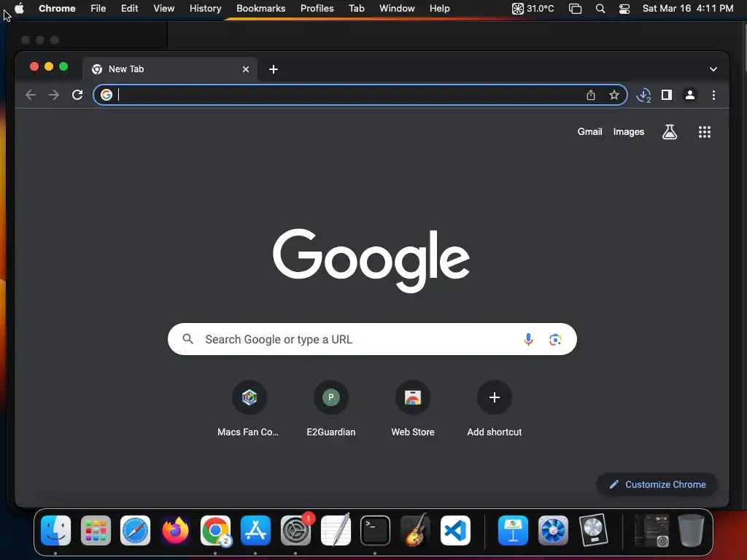This screenshot has height=560, width=747.
Task: Open Finder from the Dock
Action: point(55,530)
